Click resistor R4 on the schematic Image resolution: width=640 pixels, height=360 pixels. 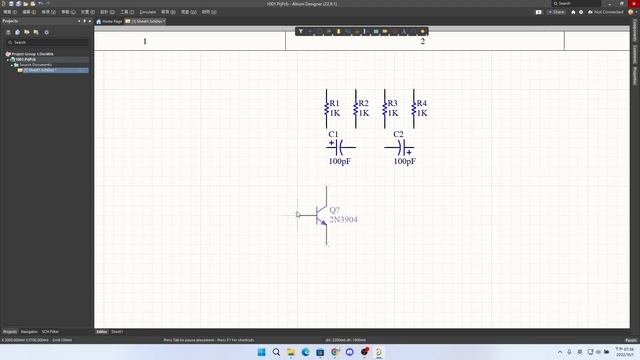tap(414, 109)
